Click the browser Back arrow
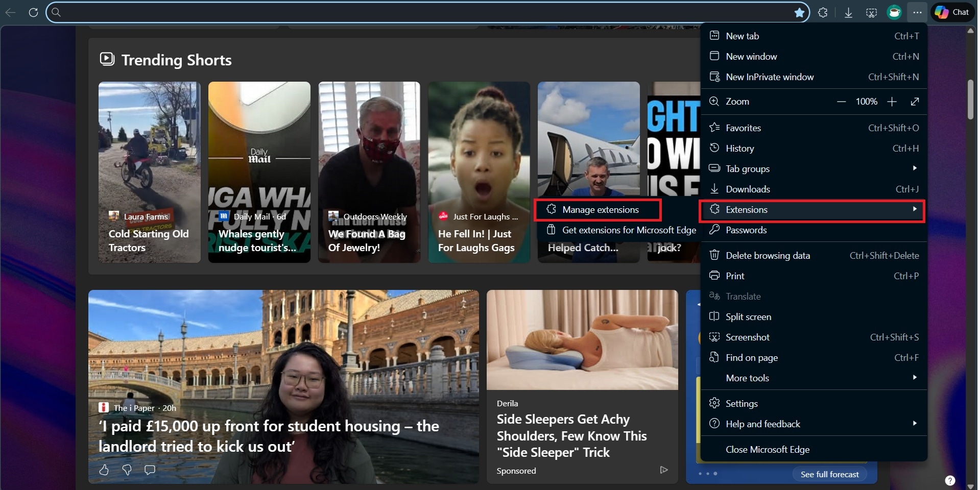This screenshot has height=490, width=980. (10, 12)
